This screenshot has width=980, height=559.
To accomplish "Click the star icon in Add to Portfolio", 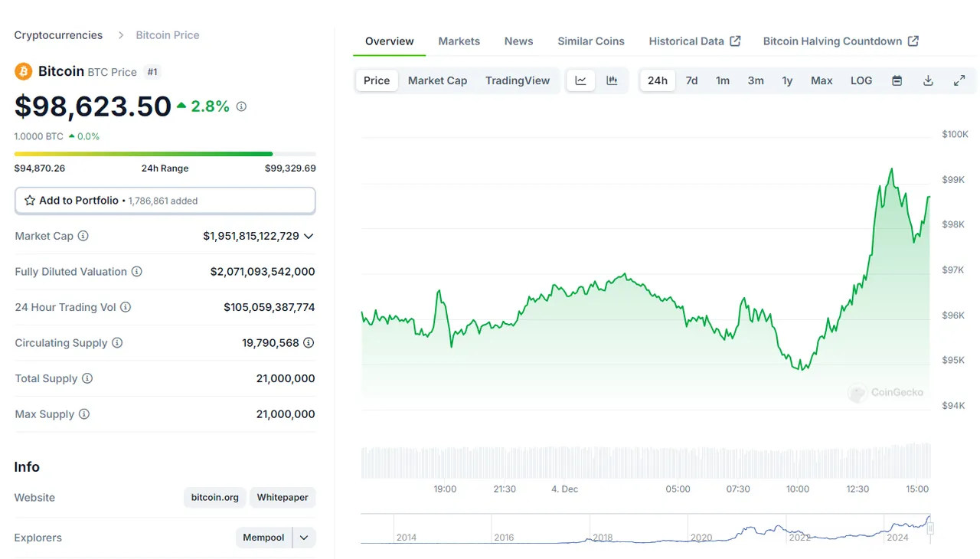I will point(30,201).
